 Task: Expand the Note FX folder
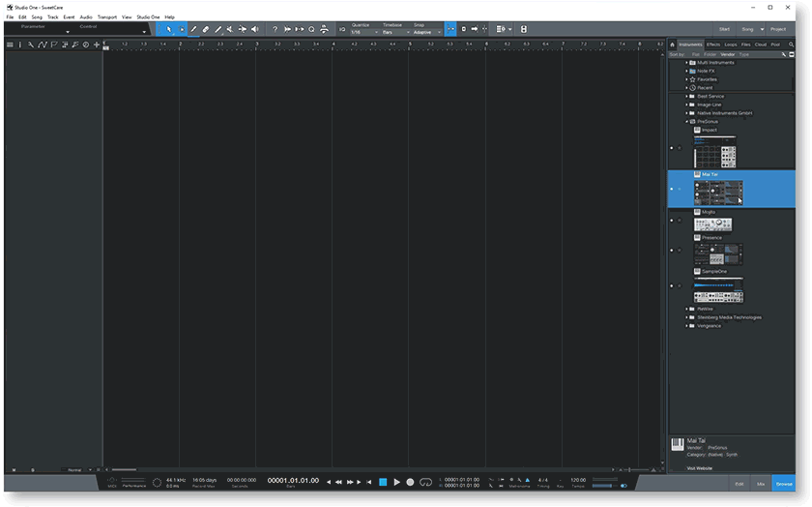point(686,71)
